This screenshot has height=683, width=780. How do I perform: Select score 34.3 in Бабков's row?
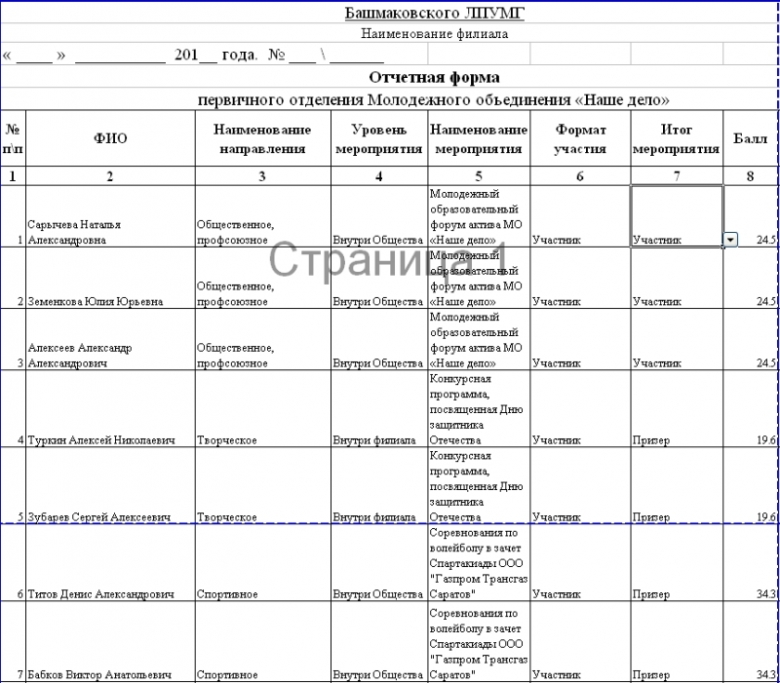tap(750, 642)
